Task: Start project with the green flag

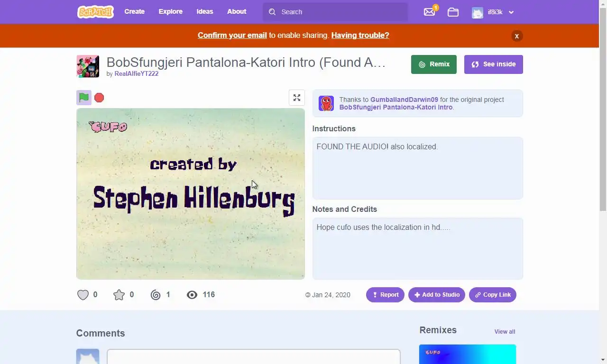Action: [x=84, y=98]
